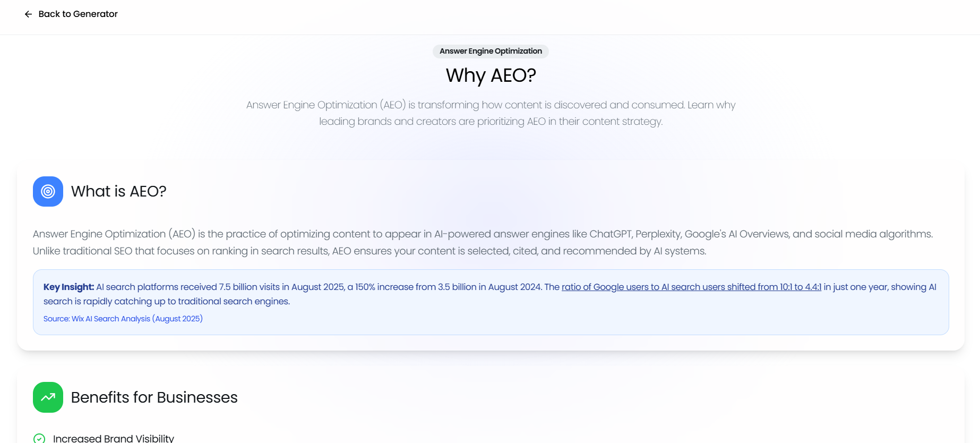980x443 pixels.
Task: Tap the growth chart icon for Benefits for Businesses
Action: coord(48,397)
